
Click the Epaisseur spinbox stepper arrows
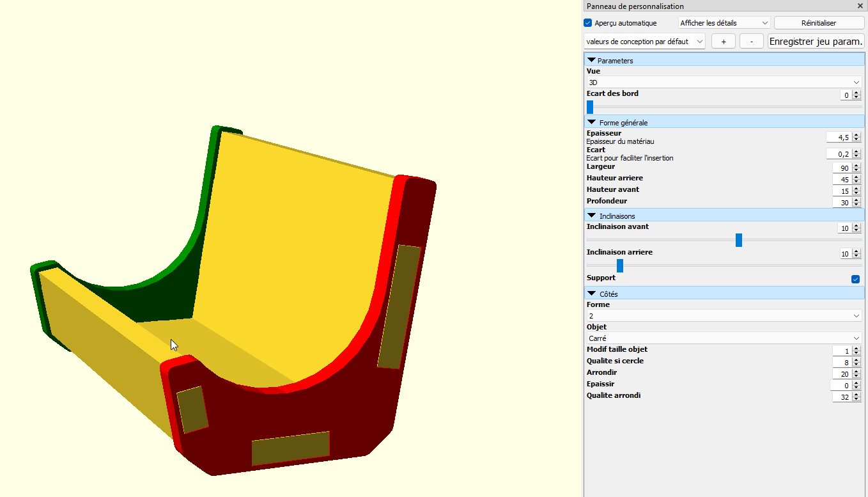tap(856, 138)
